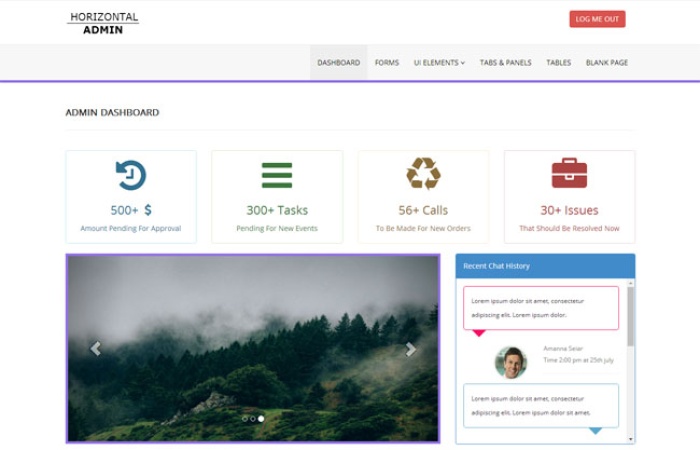Viewport: 700px width, 450px height.
Task: Click Pending For New Events text
Action: pyautogui.click(x=277, y=228)
